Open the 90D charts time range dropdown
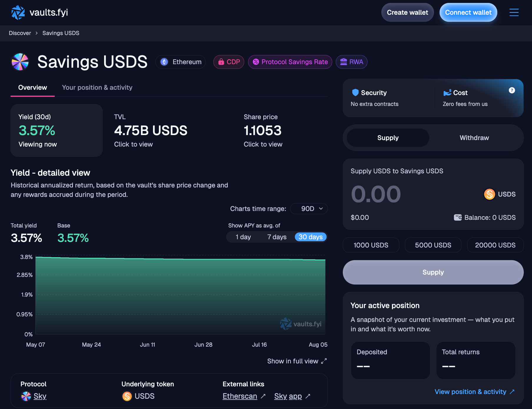This screenshot has width=532, height=409. 309,209
